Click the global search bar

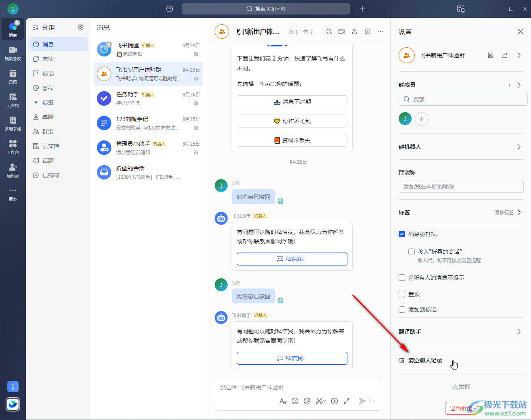(266, 9)
